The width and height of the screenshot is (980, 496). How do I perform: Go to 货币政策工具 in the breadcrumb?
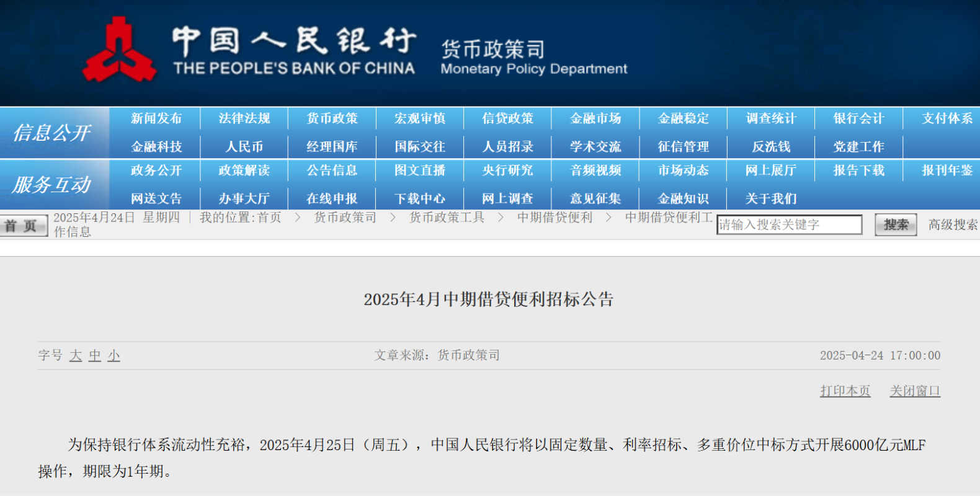coord(447,218)
